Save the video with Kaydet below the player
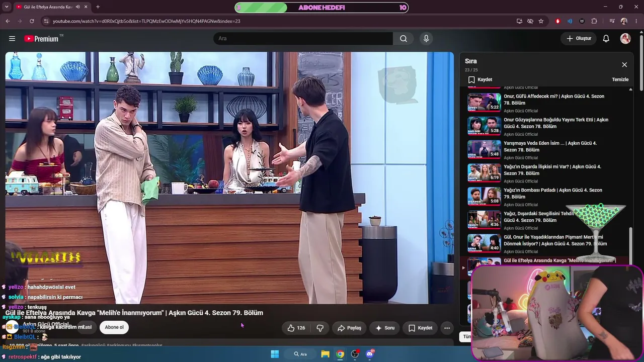644x362 pixels. [x=420, y=328]
